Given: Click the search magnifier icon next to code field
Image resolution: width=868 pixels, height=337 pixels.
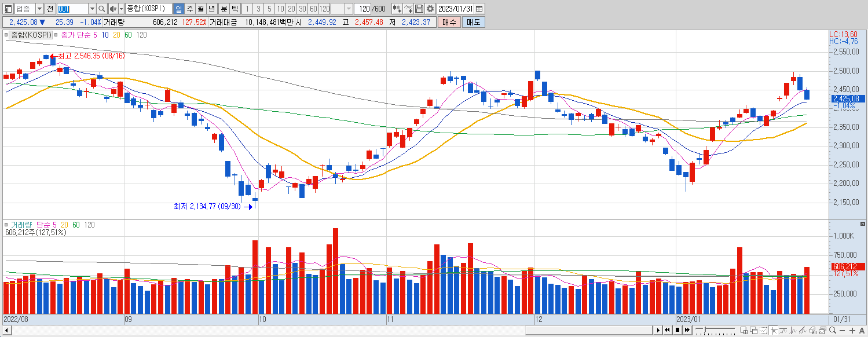Looking at the screenshot, I should 102,9.
